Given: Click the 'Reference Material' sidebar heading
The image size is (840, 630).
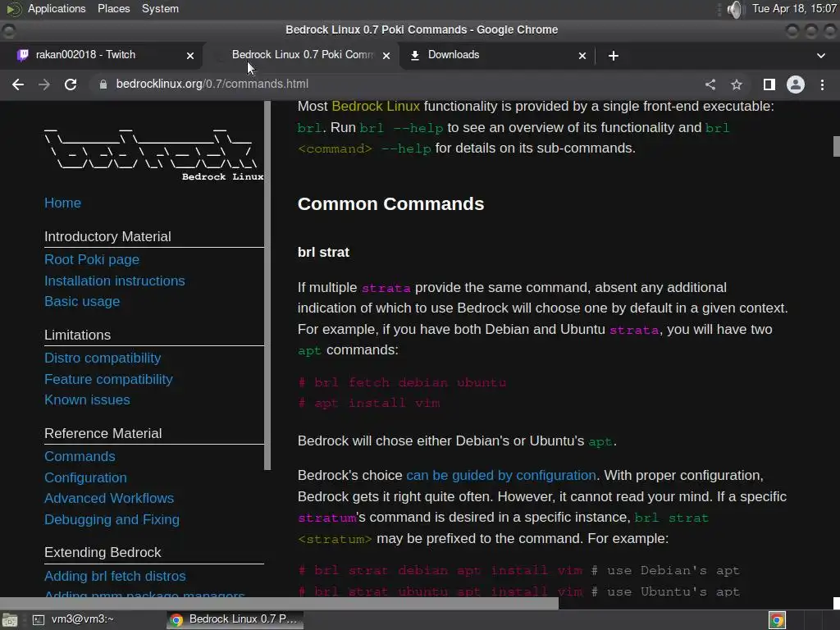Looking at the screenshot, I should pos(103,433).
